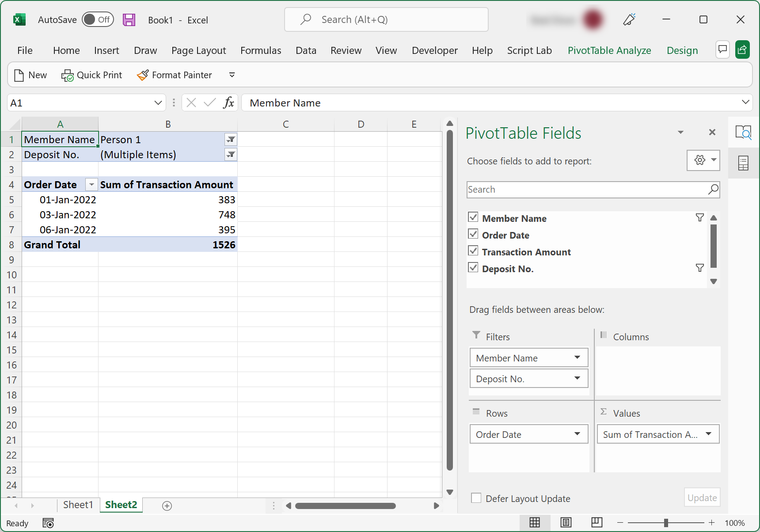Click the New document icon
Screen dimensions: 760x532
click(x=19, y=75)
